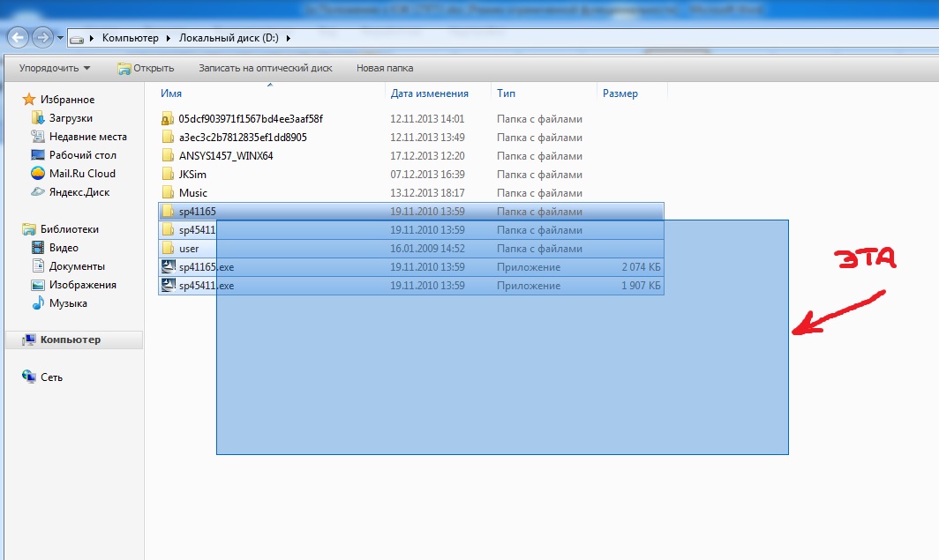
Task: Go forward with the Forward arrow button
Action: pyautogui.click(x=42, y=38)
